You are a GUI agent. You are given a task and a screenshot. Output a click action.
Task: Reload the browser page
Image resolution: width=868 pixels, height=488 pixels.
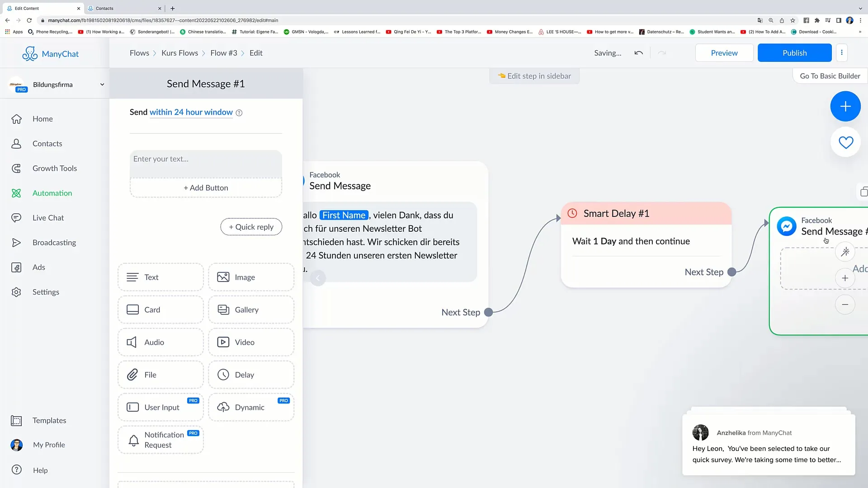[29, 20]
